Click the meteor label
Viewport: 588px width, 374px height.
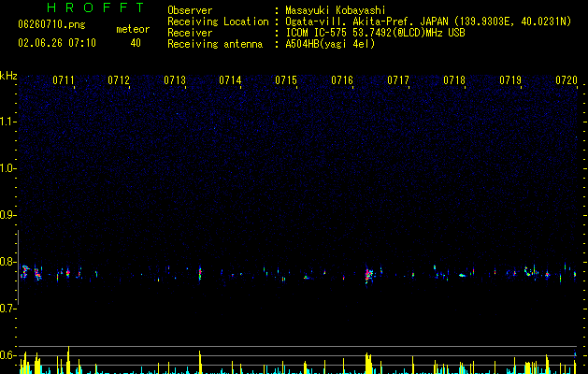point(133,29)
